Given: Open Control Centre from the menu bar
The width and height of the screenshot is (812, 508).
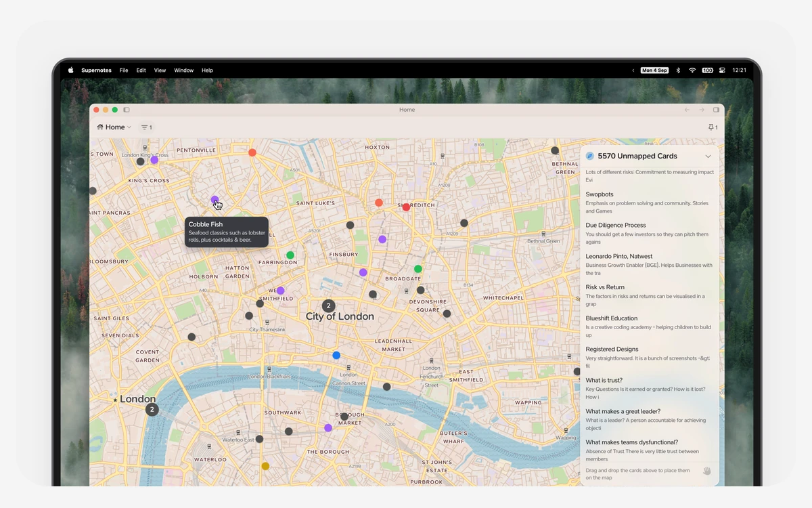Looking at the screenshot, I should (x=722, y=70).
